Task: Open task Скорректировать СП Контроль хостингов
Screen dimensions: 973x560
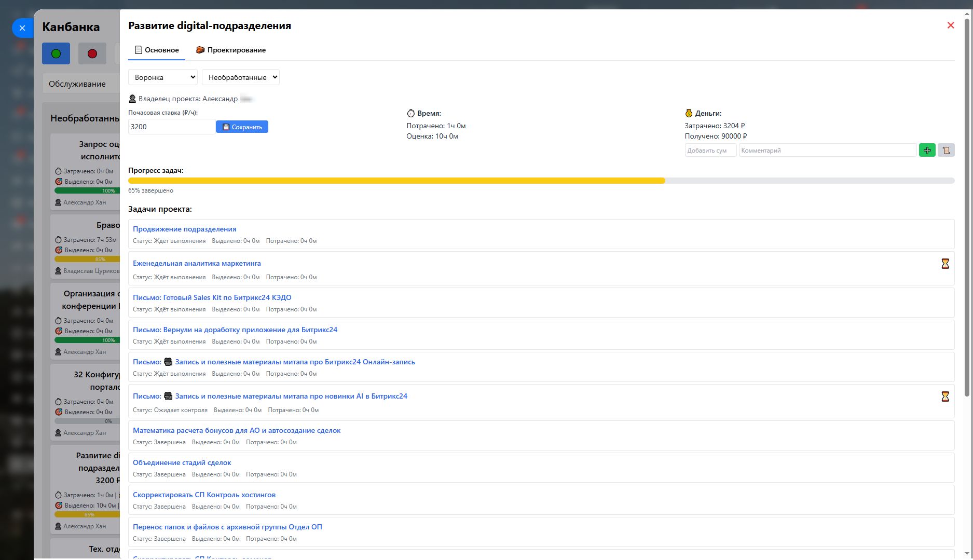Action: tap(204, 495)
